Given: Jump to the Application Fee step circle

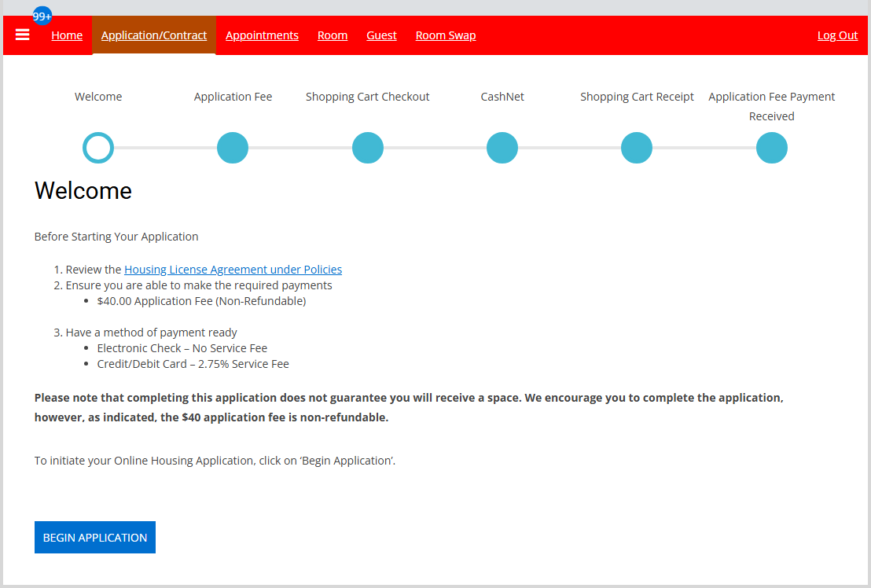Looking at the screenshot, I should (x=233, y=148).
